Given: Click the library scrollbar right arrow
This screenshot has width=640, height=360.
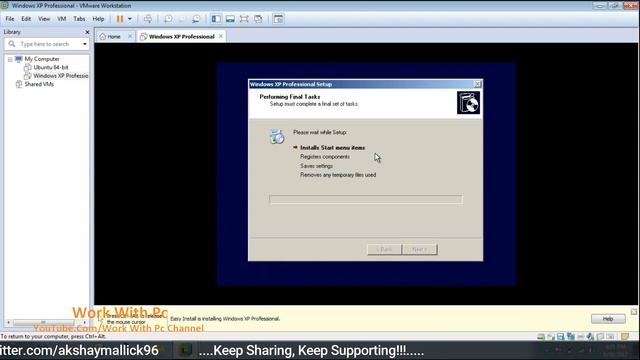Looking at the screenshot, I should (84, 322).
